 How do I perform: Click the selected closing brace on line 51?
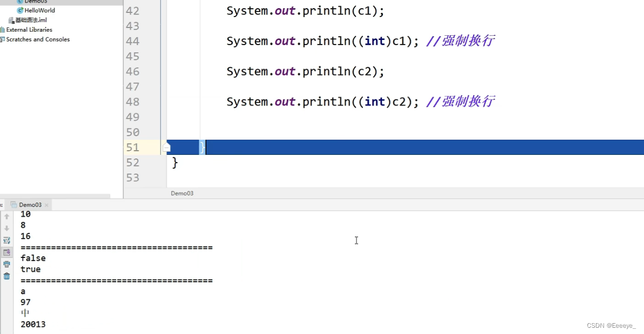(x=202, y=148)
